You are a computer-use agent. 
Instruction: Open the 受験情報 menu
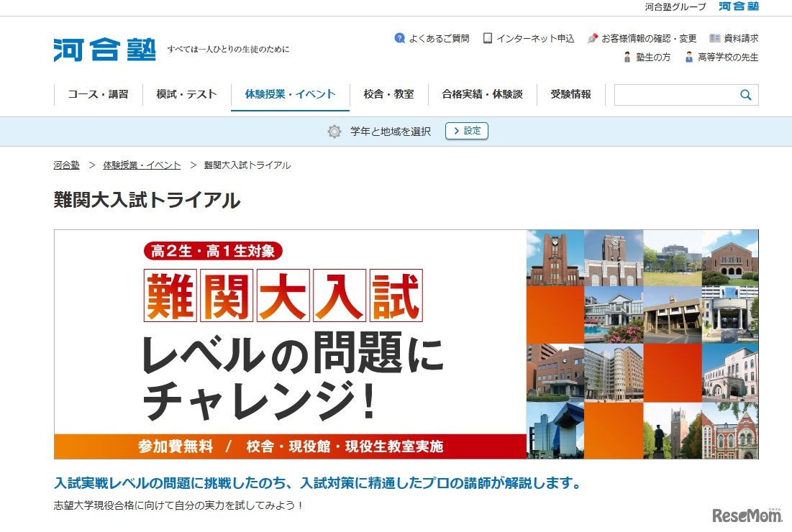coord(570,94)
